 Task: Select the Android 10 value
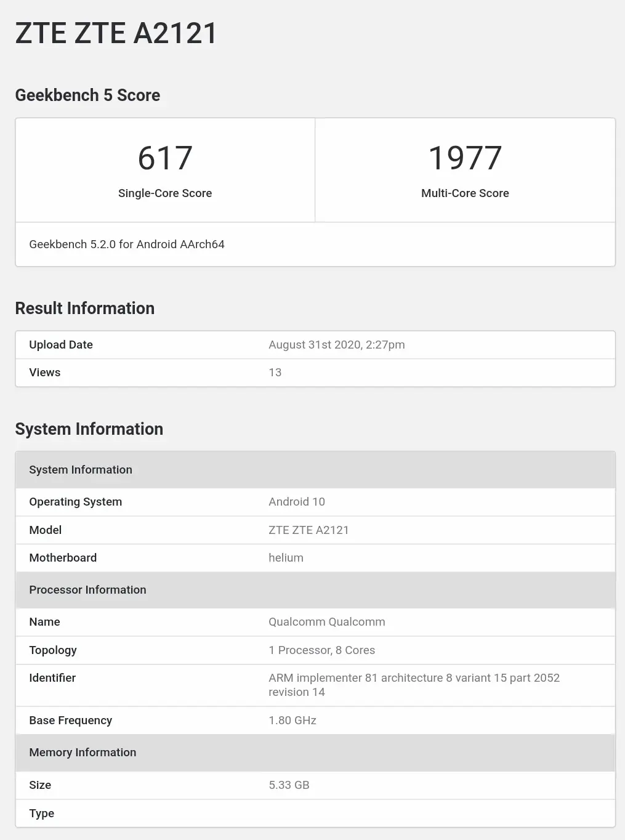tap(297, 502)
